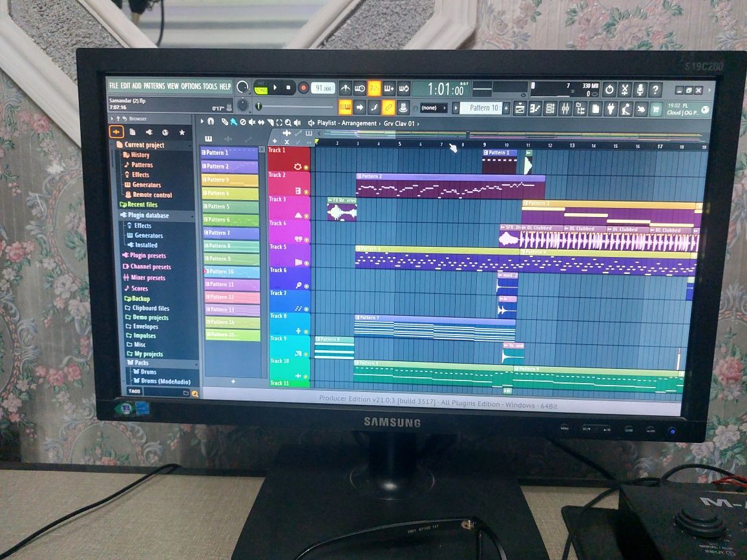Select the Slice tool in playlist toolbar
747x560 pixels.
[270, 122]
